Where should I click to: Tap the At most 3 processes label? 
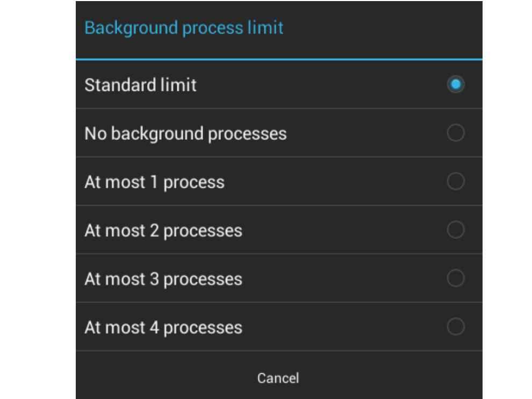click(x=163, y=280)
